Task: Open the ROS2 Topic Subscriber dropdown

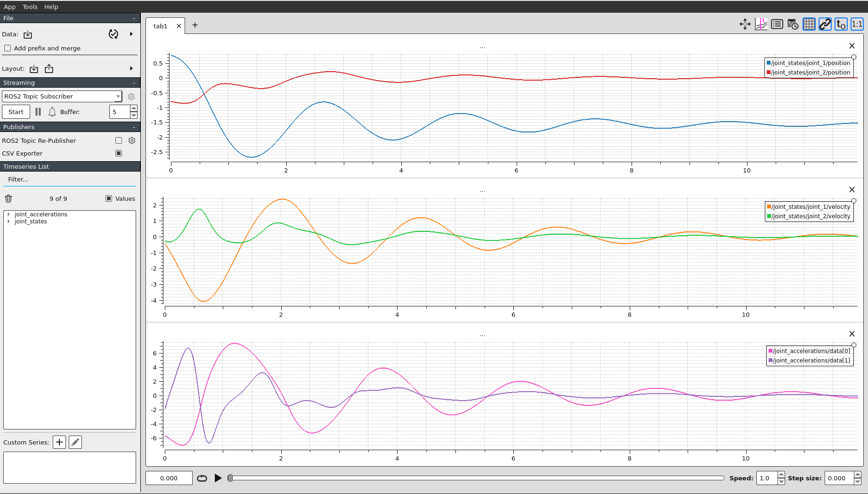Action: 62,96
